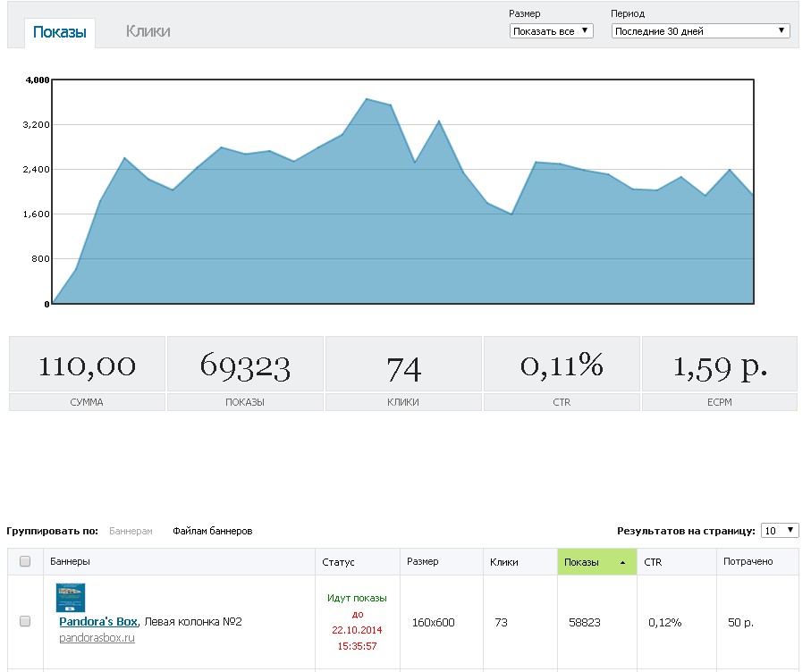Switch to the Клики tab

coord(148,31)
